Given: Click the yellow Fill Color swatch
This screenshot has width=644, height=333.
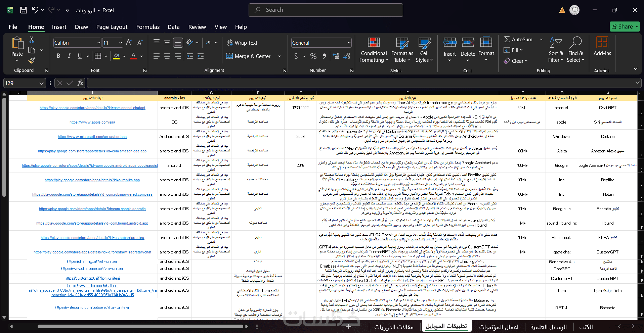Looking at the screenshot, I should click(x=116, y=56).
